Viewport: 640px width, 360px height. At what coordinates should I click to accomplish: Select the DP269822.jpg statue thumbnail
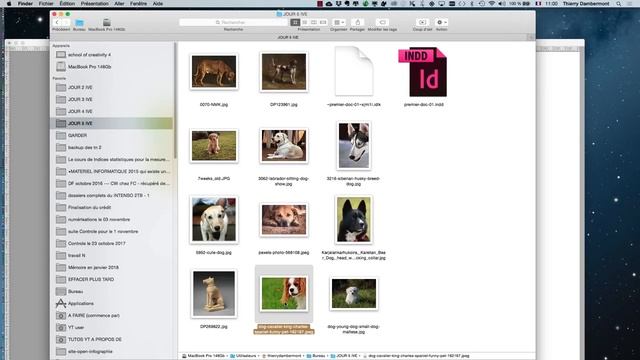[x=214, y=294]
